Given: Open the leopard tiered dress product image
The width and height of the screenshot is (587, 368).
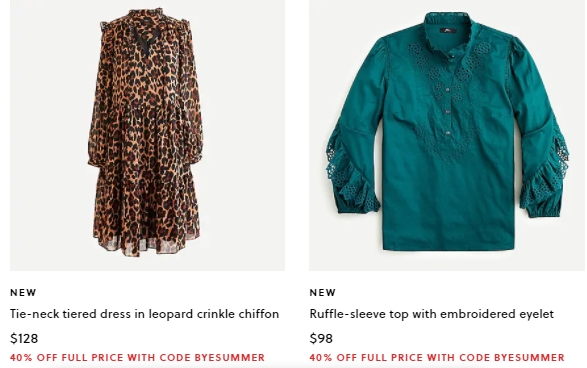Looking at the screenshot, I should [147, 135].
